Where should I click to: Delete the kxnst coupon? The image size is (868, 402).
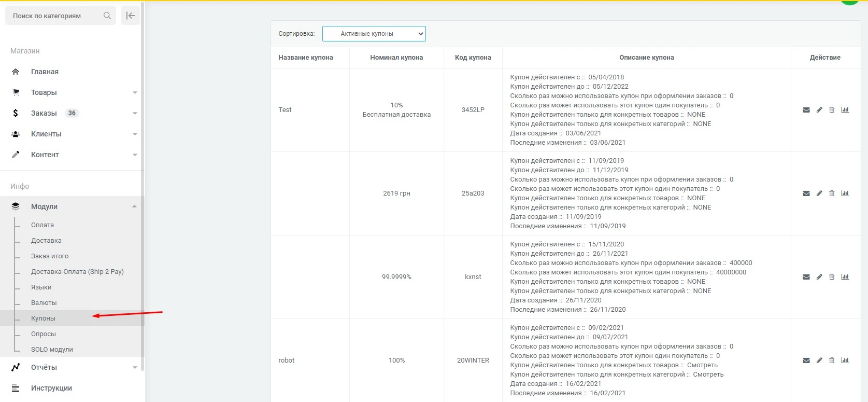[832, 277]
